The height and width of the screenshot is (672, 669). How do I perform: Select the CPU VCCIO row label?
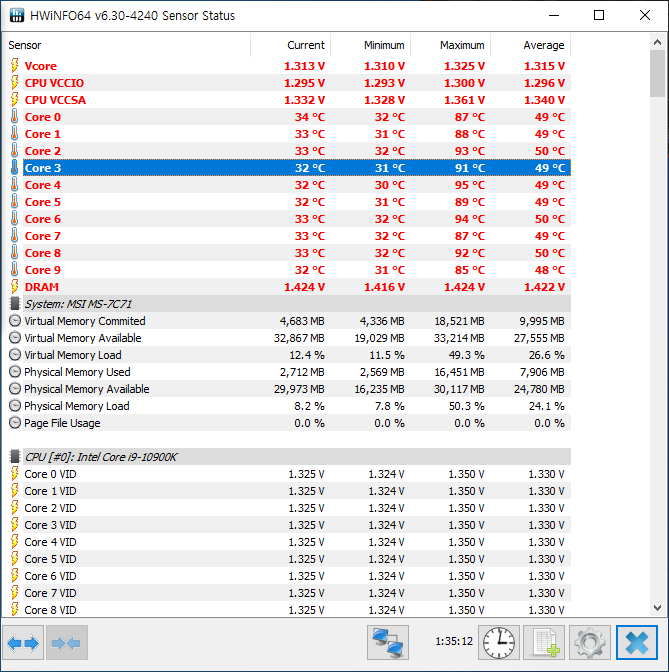coord(54,83)
